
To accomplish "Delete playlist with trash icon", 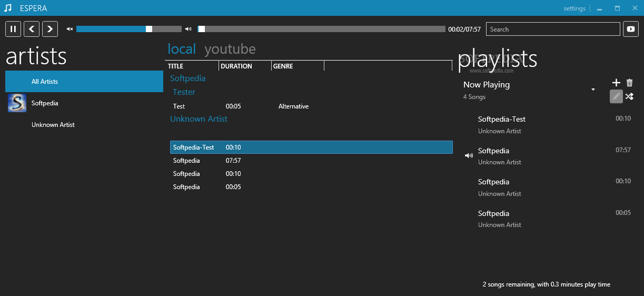I will click(x=630, y=83).
